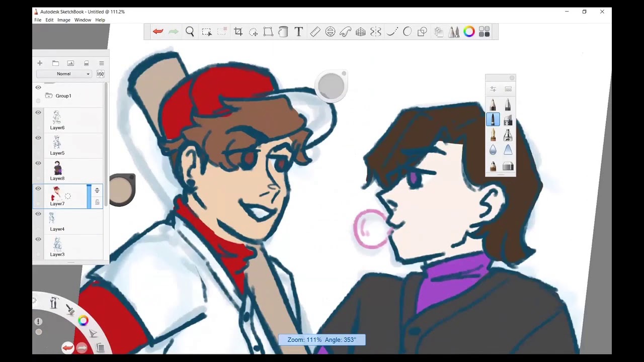Hide Layer4 with its eye icon
The width and height of the screenshot is (644, 362).
(x=38, y=214)
